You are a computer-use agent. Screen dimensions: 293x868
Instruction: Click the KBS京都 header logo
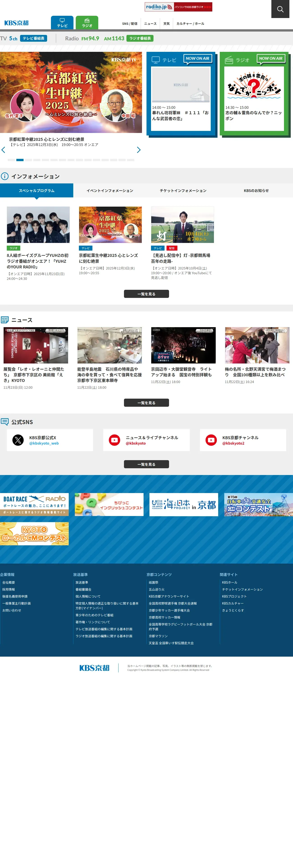click(16, 23)
